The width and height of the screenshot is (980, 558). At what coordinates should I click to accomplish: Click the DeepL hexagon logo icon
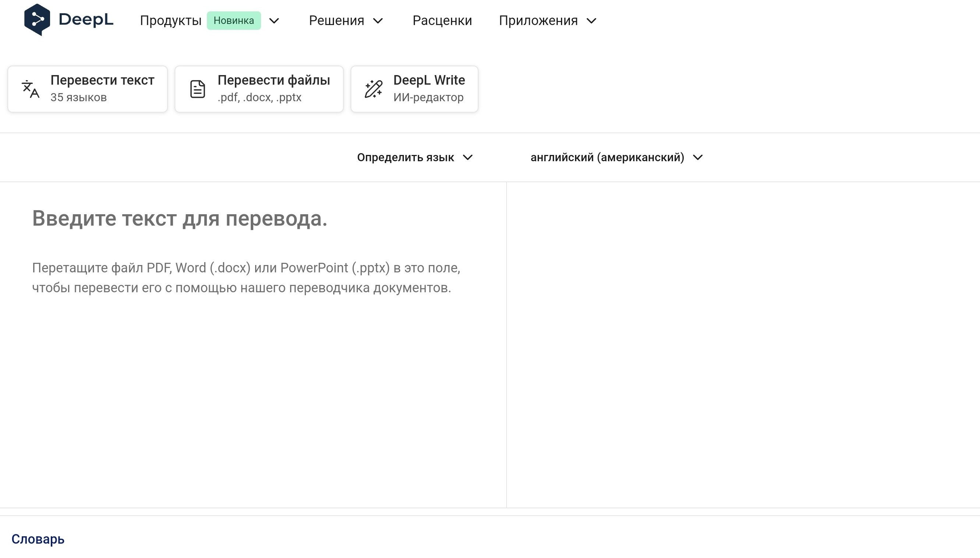37,20
